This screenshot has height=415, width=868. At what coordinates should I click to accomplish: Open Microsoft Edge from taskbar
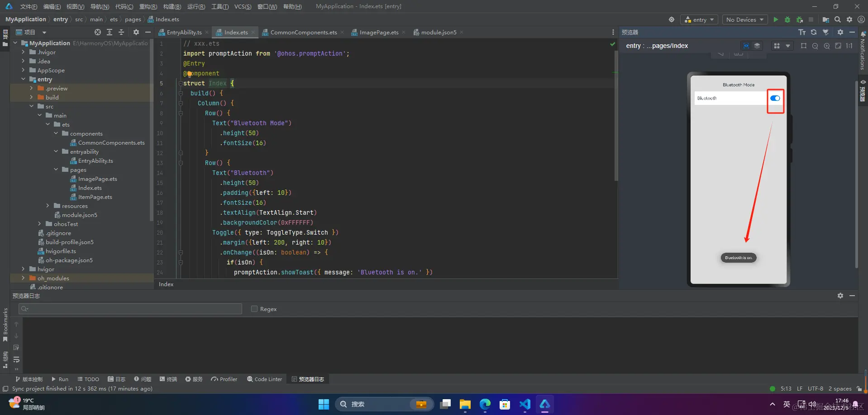485,404
